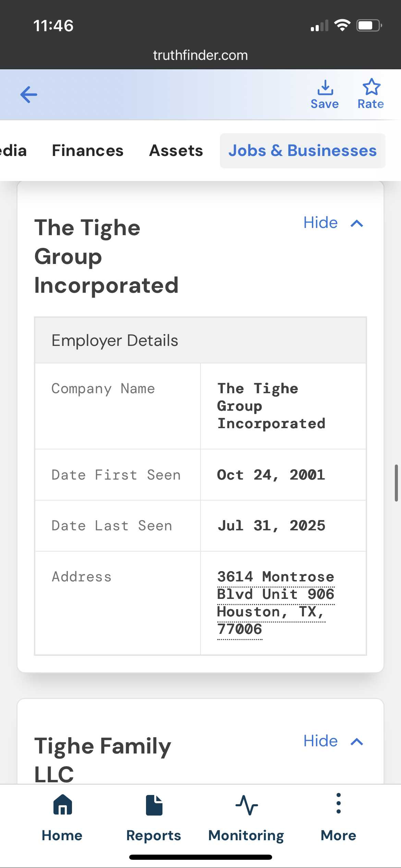This screenshot has height=868, width=401.
Task: Tap the Monitoring pulse icon
Action: pos(246,805)
